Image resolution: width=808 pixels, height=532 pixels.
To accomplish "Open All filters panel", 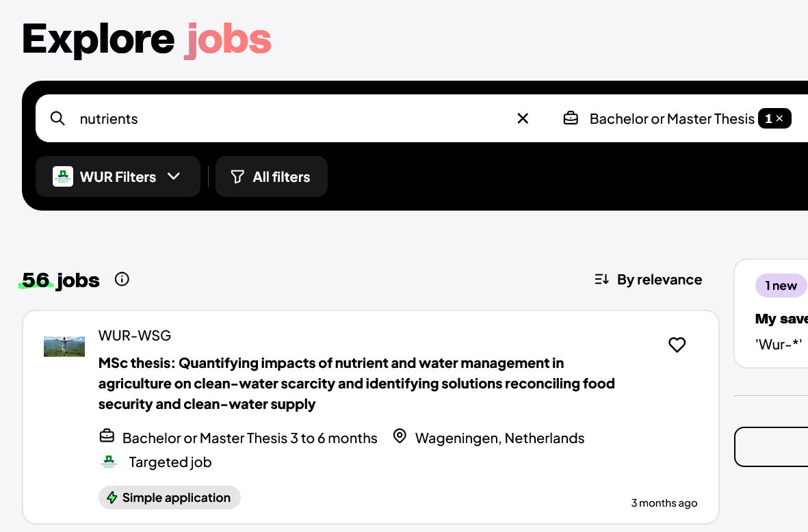I will click(x=272, y=176).
